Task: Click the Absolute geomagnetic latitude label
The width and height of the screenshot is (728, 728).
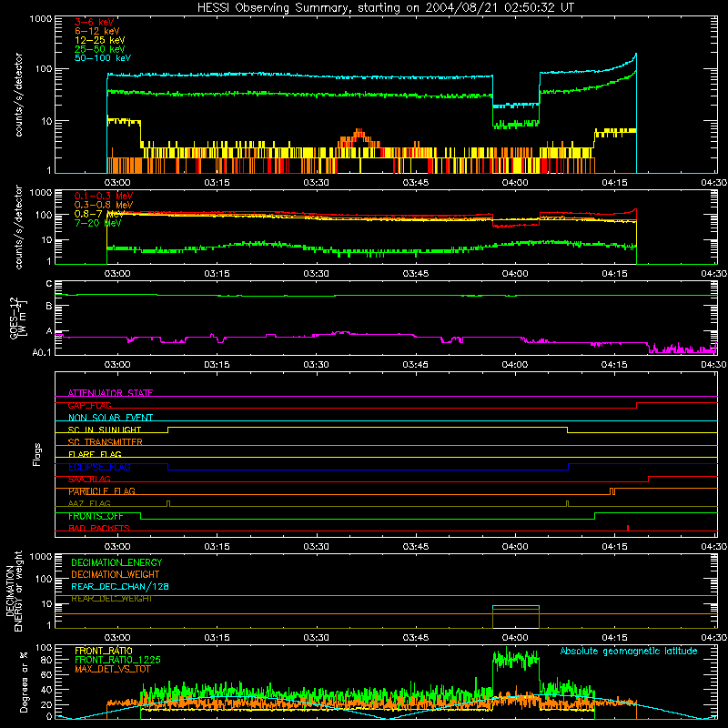Action: (629, 651)
